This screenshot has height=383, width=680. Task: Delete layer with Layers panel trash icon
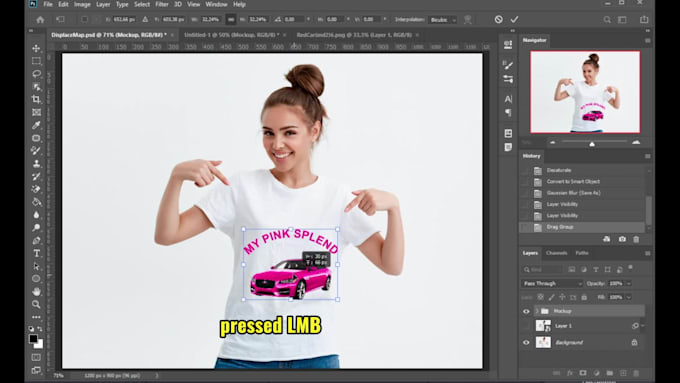tap(636, 373)
